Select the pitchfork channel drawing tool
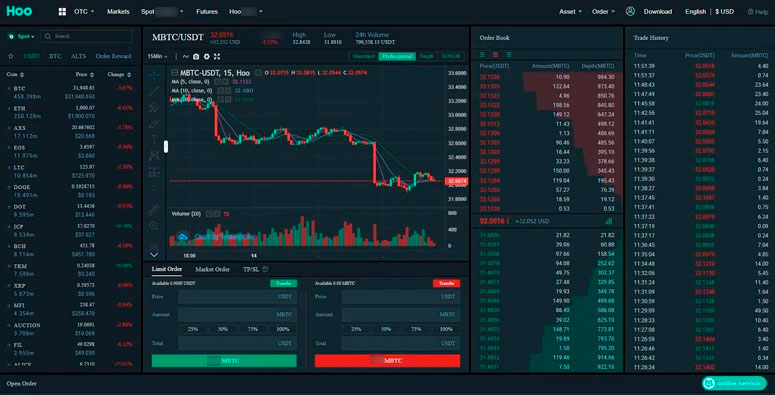775x395 pixels. [x=154, y=107]
